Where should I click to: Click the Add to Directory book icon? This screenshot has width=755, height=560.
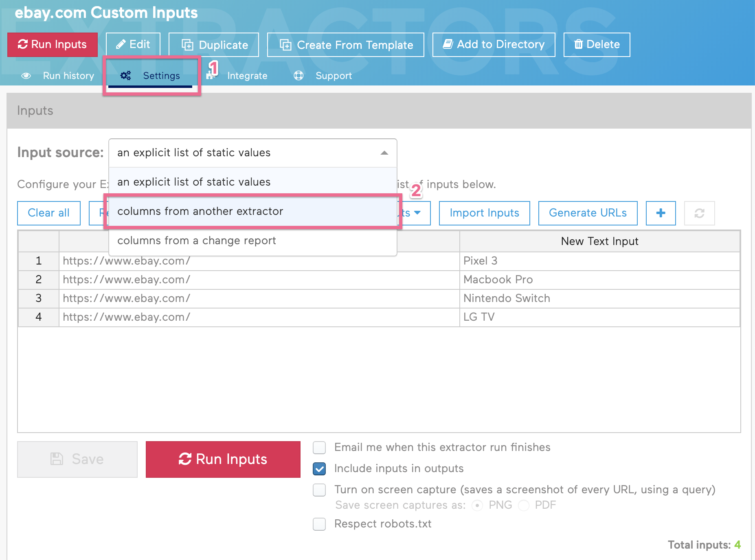tap(448, 44)
